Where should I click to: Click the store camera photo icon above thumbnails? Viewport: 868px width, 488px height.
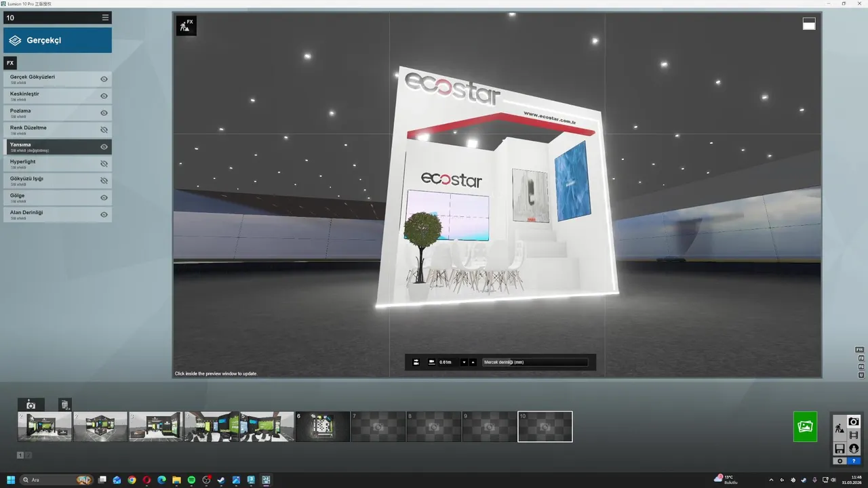(31, 405)
